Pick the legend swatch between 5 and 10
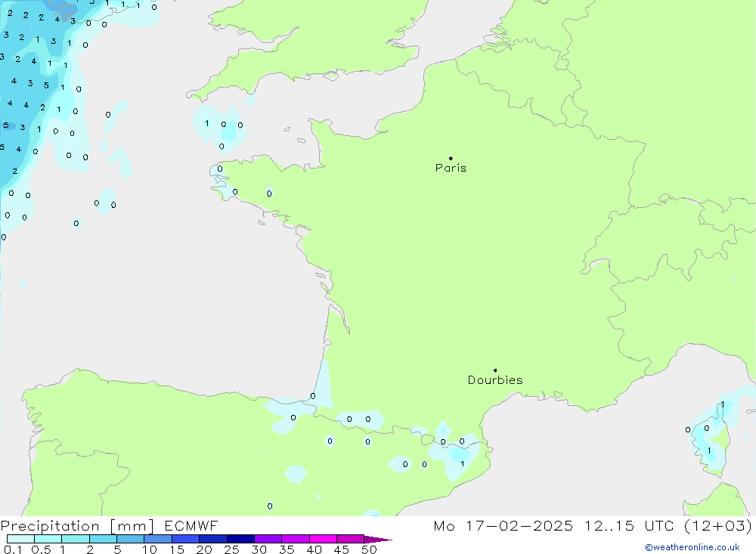The width and height of the screenshot is (756, 554). coord(131,539)
